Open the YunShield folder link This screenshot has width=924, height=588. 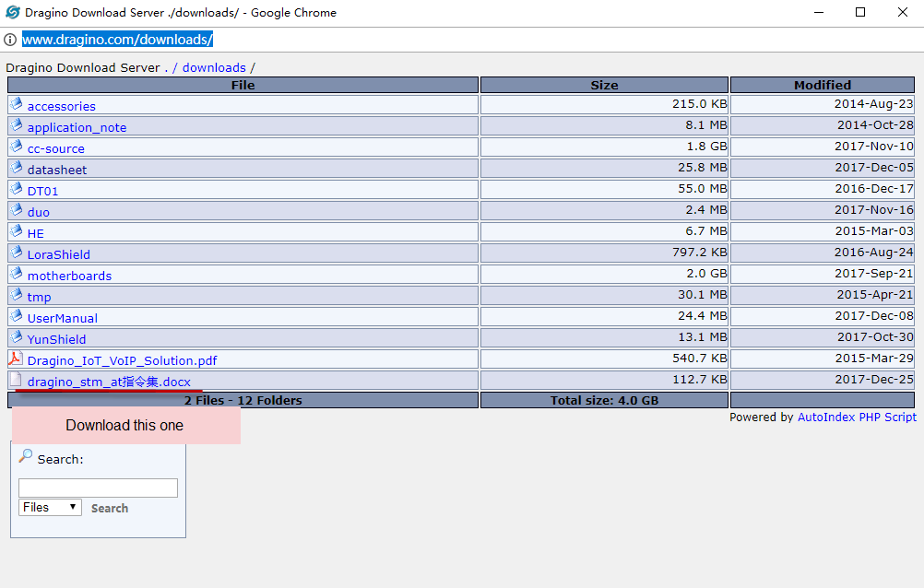click(56, 340)
